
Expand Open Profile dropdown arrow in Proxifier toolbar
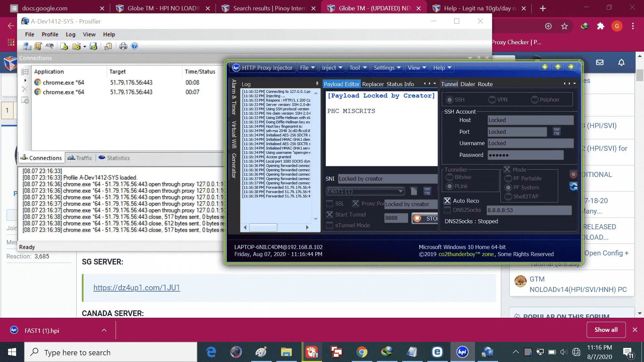click(x=85, y=47)
